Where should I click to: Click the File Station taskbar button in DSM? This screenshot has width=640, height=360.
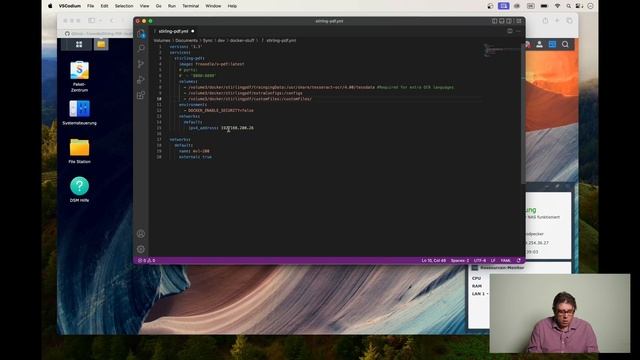101,44
